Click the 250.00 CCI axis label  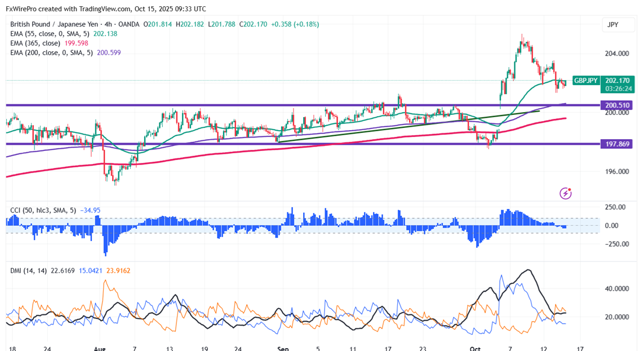tap(615, 207)
